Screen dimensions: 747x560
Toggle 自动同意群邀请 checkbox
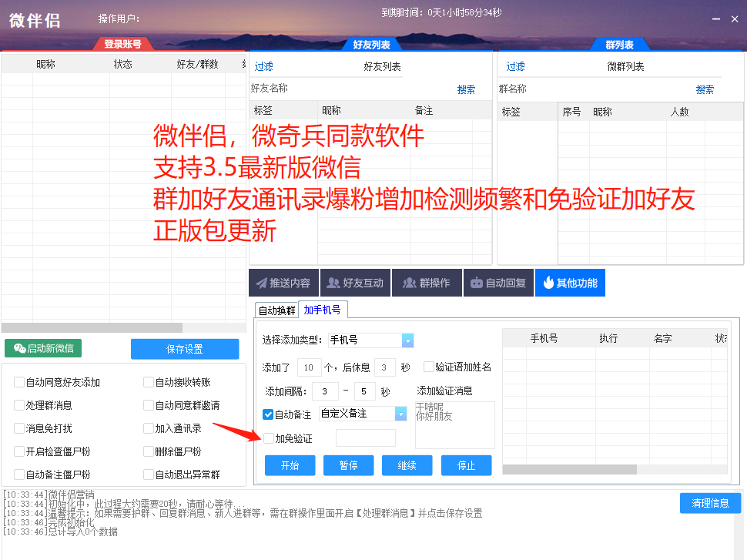pos(149,405)
